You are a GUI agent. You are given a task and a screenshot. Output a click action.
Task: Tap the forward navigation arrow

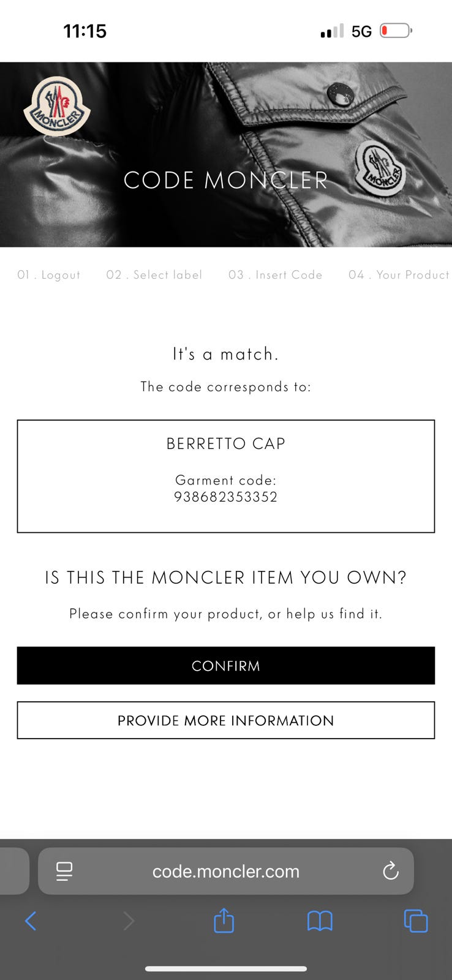point(129,920)
